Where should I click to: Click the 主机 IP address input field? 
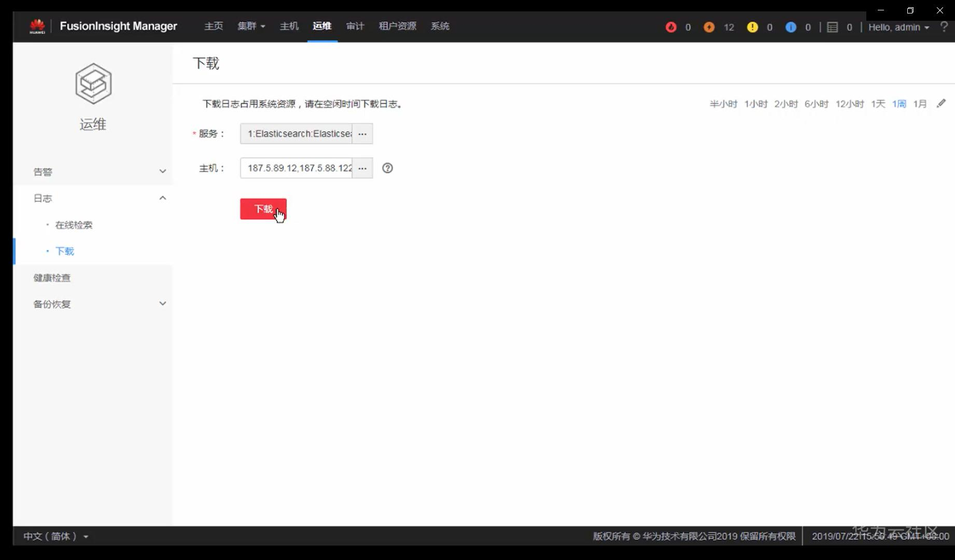coord(297,168)
